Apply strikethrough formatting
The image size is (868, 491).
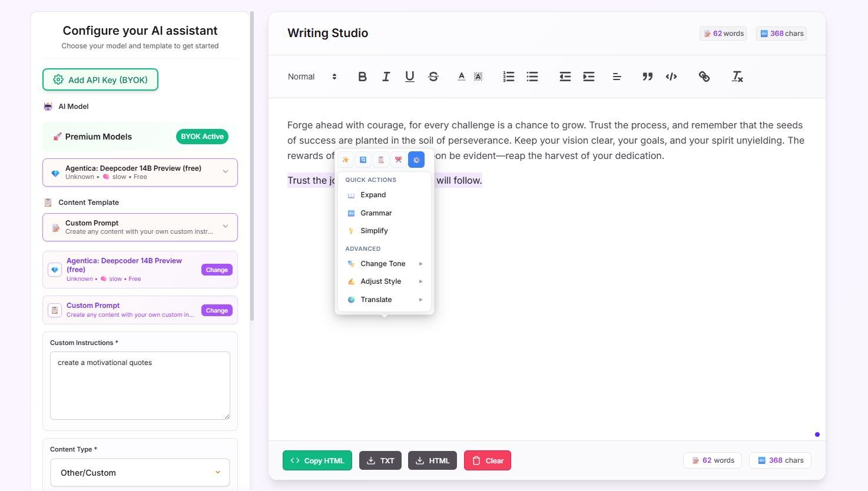[x=433, y=77]
